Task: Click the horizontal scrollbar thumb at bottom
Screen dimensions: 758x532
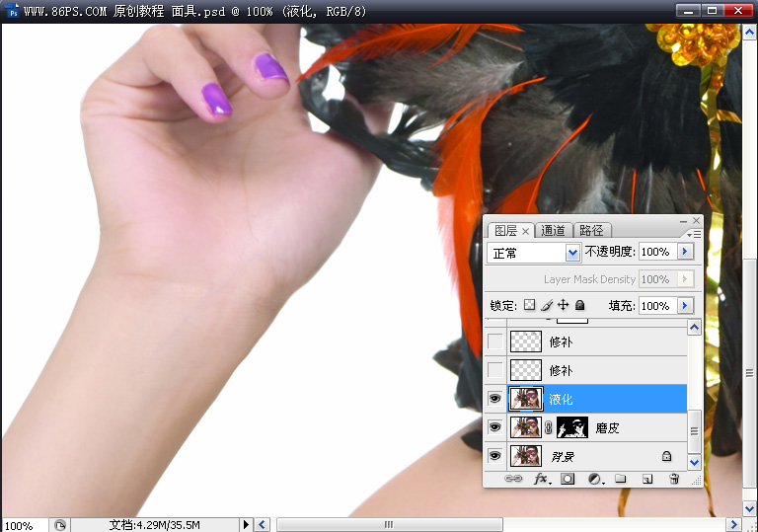Action: click(x=389, y=525)
